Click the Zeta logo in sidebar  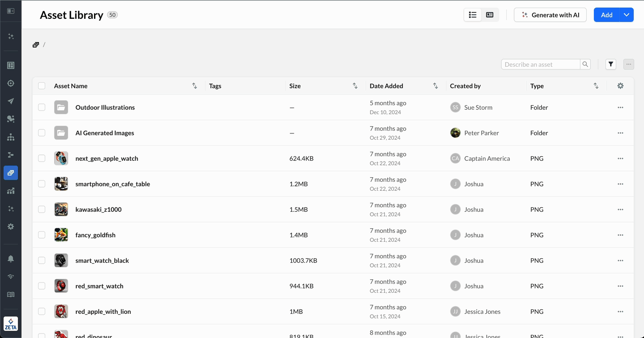click(x=11, y=324)
